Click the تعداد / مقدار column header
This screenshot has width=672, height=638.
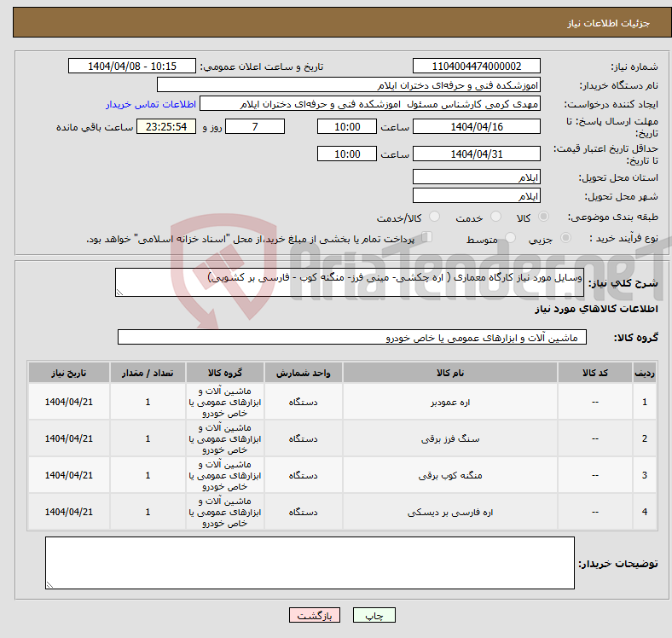coord(148,373)
